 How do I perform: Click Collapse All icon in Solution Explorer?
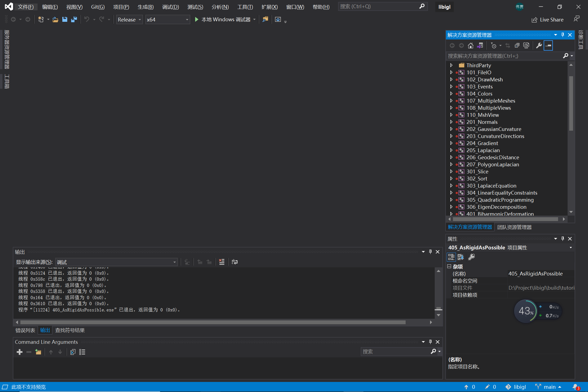(x=517, y=45)
